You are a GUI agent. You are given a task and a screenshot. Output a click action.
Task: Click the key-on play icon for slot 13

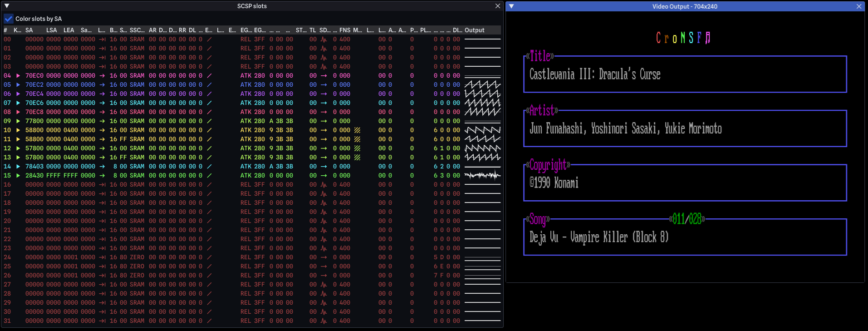(x=18, y=158)
